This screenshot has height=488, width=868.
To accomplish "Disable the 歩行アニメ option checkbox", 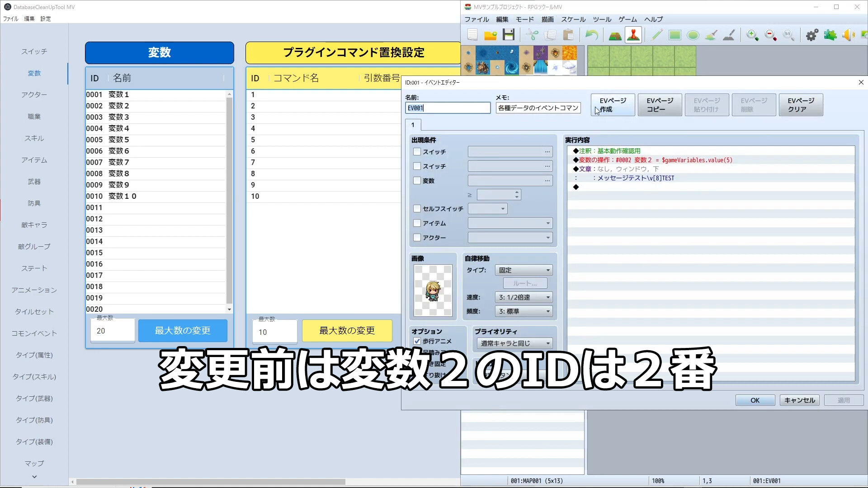I will [x=416, y=342].
